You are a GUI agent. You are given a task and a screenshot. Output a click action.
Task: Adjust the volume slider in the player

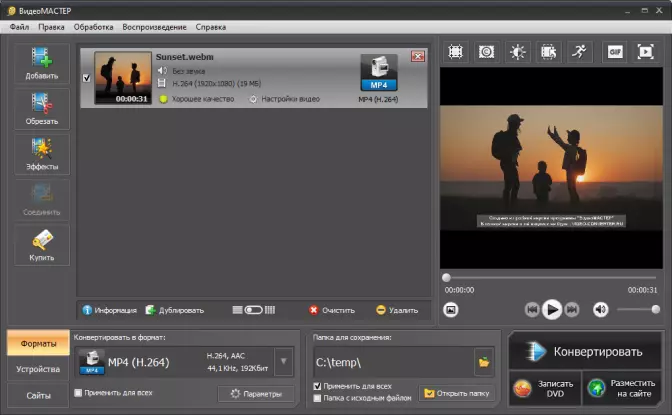(x=638, y=310)
